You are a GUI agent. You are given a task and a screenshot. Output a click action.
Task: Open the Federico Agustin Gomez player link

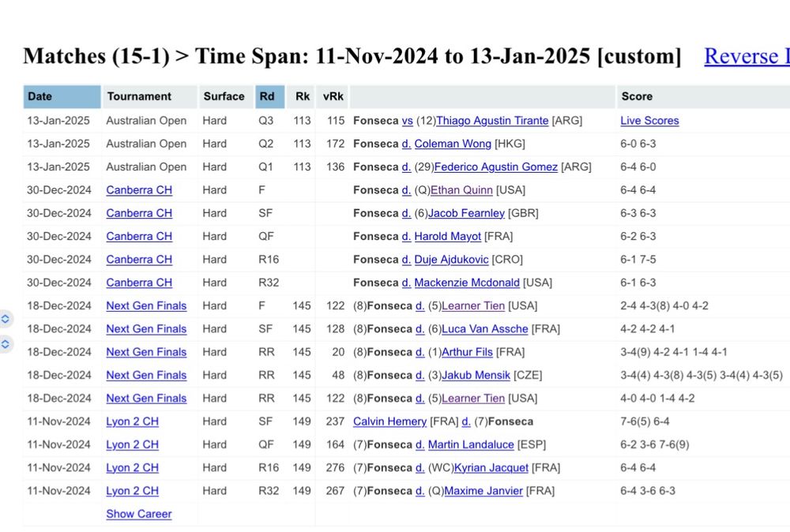tap(496, 167)
